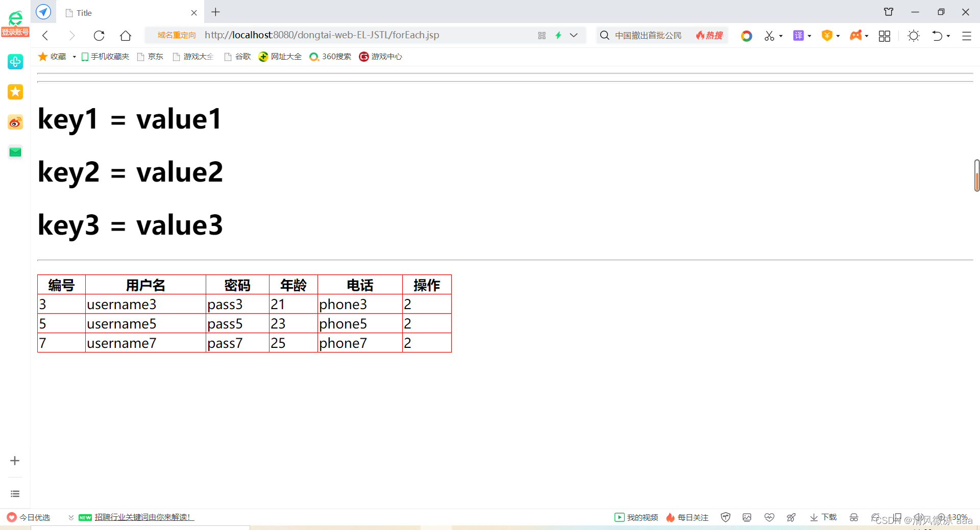Click the rocket accelerator status icon

[x=791, y=517]
